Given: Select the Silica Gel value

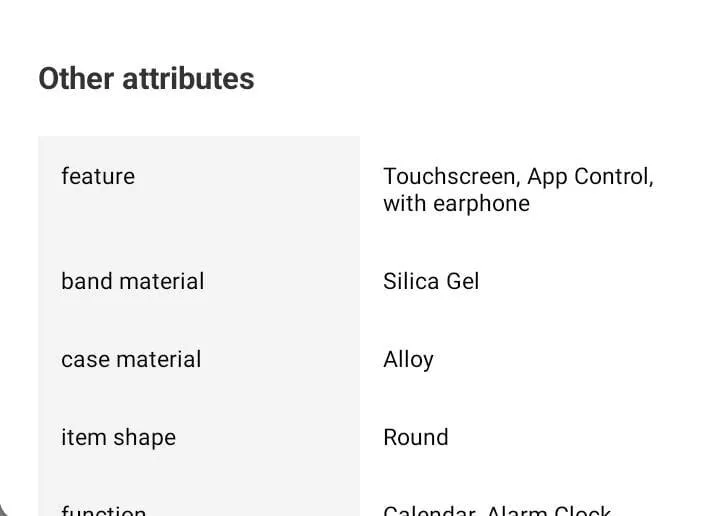Looking at the screenshot, I should (x=431, y=281).
